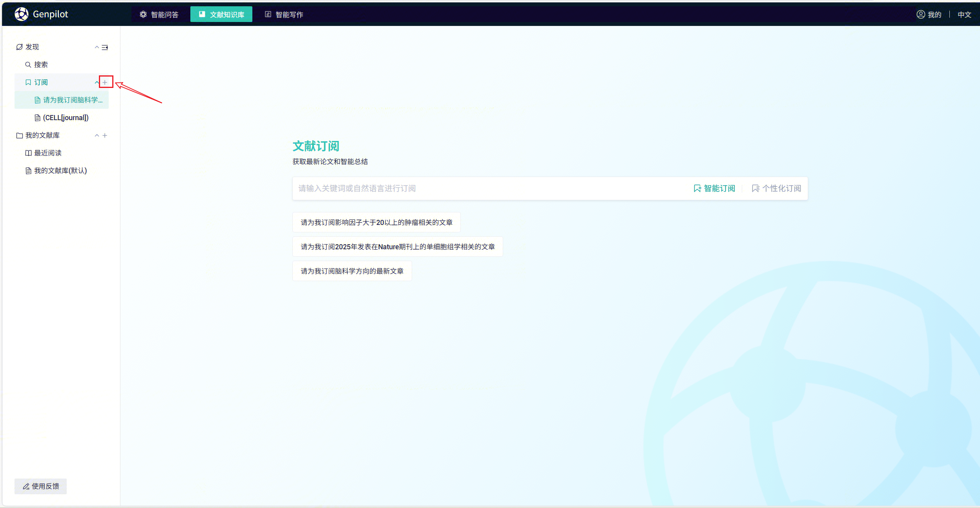Screen dimensions: 980x508
Task: Select 个性化订阅 option
Action: point(776,188)
